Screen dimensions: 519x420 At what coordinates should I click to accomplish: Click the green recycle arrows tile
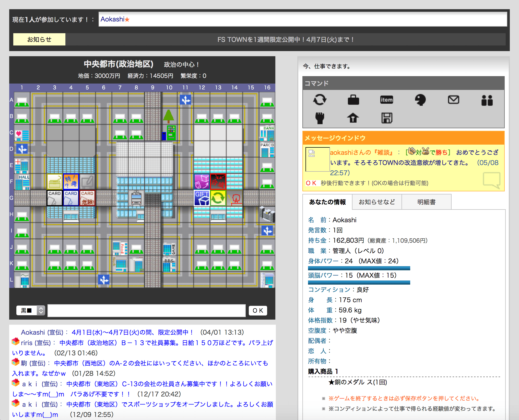coord(218,198)
